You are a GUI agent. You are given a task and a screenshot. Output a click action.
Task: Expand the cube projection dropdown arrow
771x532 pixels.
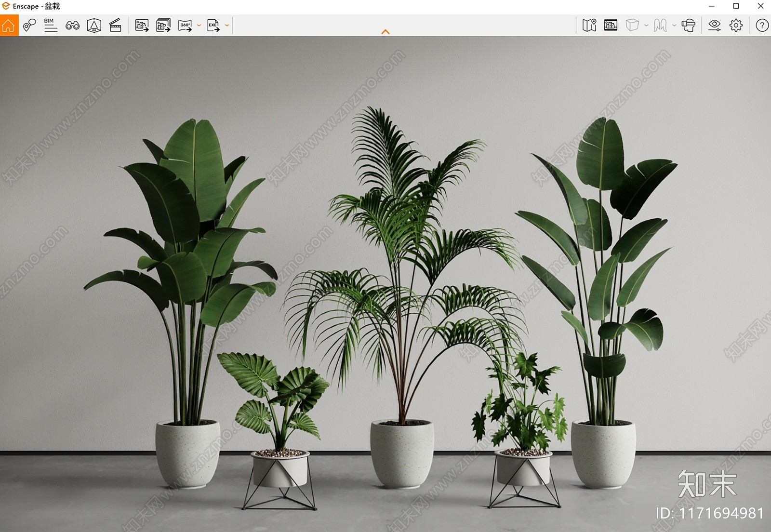pos(646,26)
